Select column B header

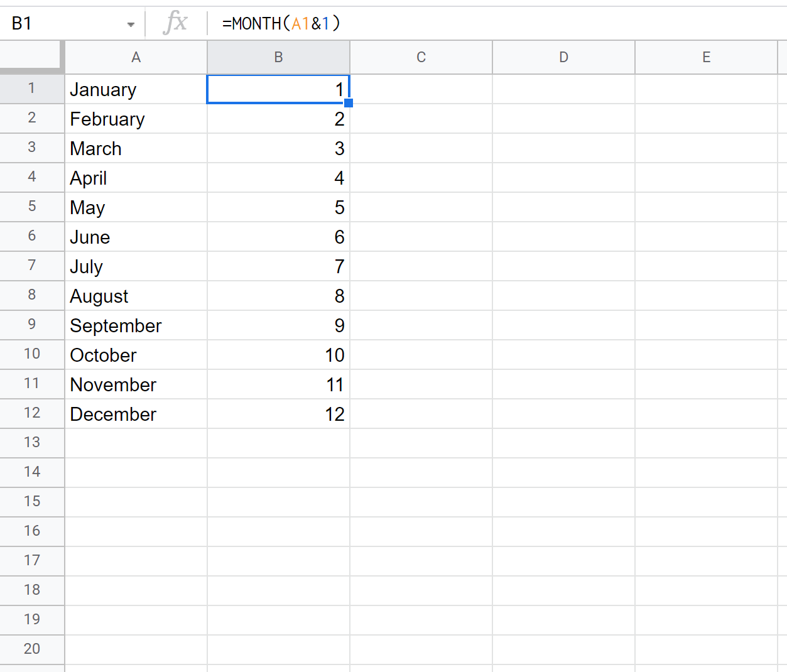[278, 57]
